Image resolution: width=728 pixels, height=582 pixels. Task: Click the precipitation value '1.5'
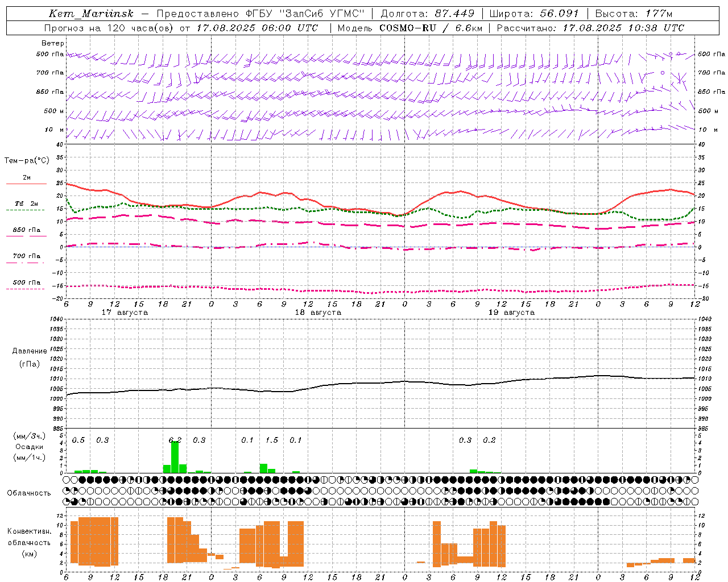272,440
